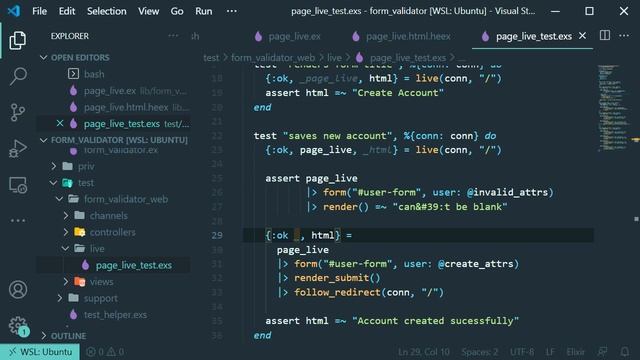Open the View menu

(148, 11)
